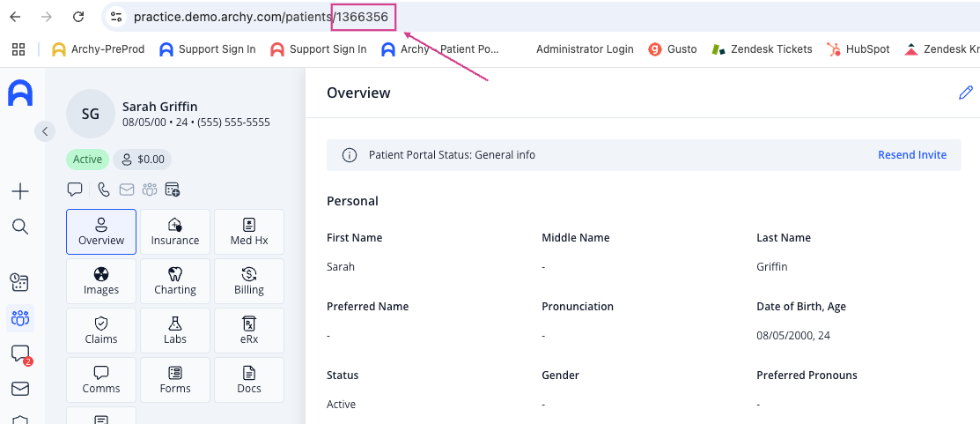Screen dimensions: 980x424
Task: Open the Docs tile
Action: [x=249, y=380]
